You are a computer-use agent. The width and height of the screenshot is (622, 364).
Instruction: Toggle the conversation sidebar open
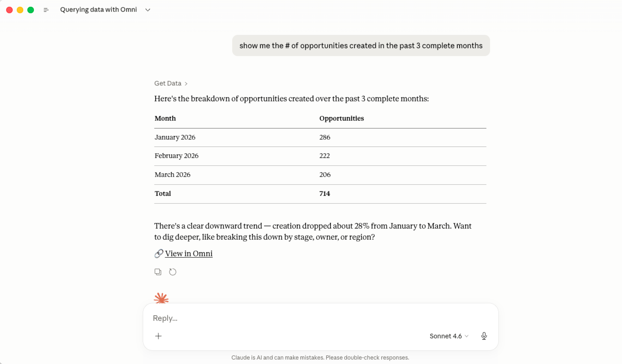pos(46,10)
